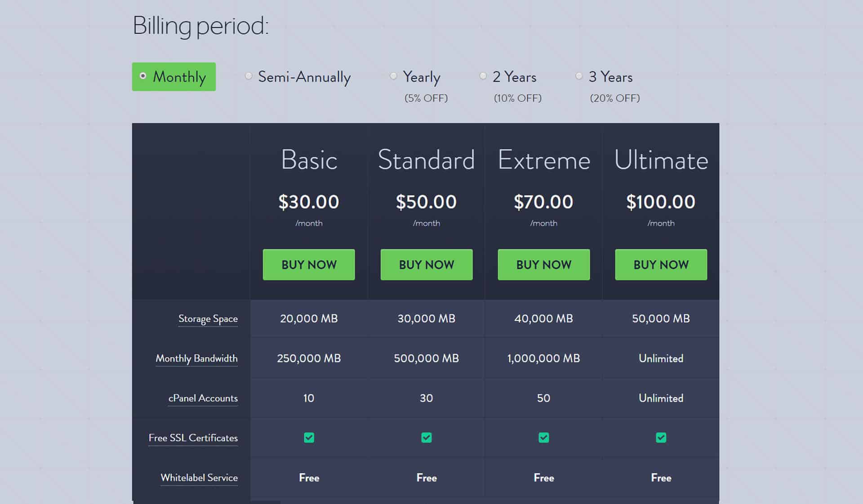Open the Whitelabel Service feature label
Image resolution: width=863 pixels, height=504 pixels.
tap(199, 477)
